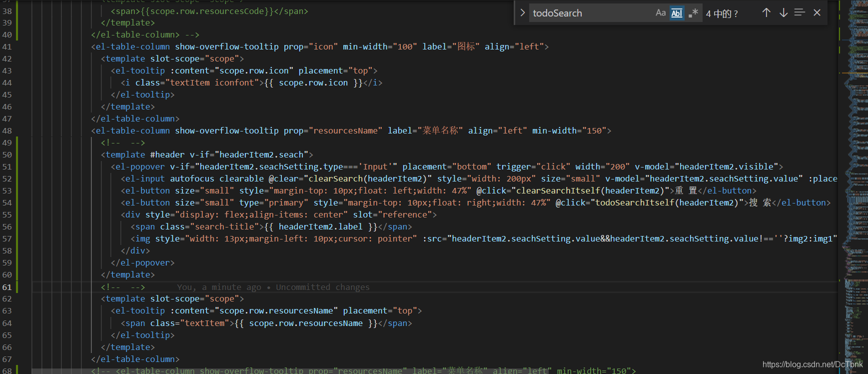Click the '?img2:img1' expression on line 57

(808, 238)
